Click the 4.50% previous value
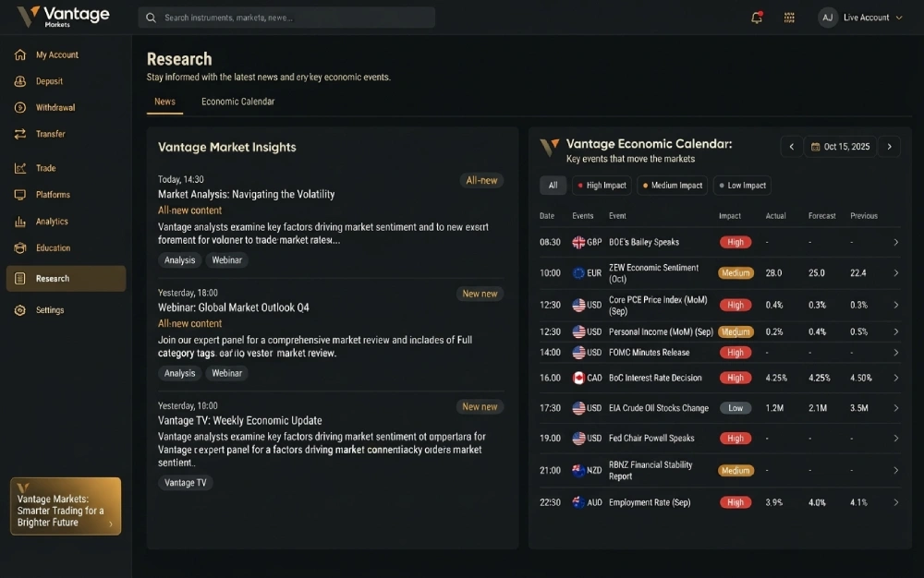Screen dimensions: 924x578 (x=861, y=378)
